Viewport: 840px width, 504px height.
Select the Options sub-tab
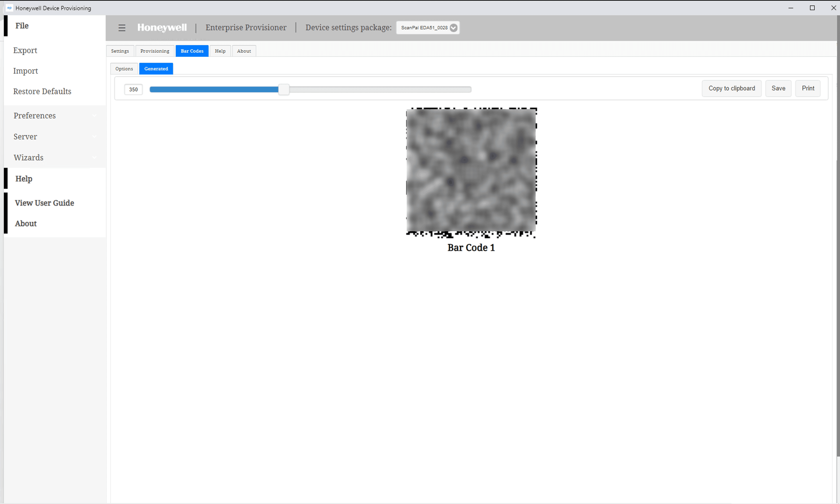pyautogui.click(x=124, y=69)
